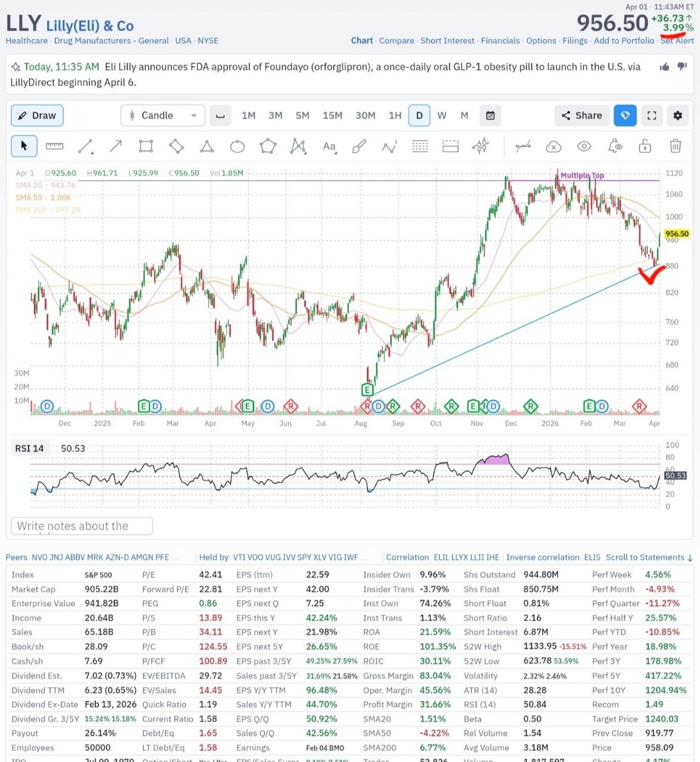Open the Compare tab
The width and height of the screenshot is (700, 762).
[397, 41]
